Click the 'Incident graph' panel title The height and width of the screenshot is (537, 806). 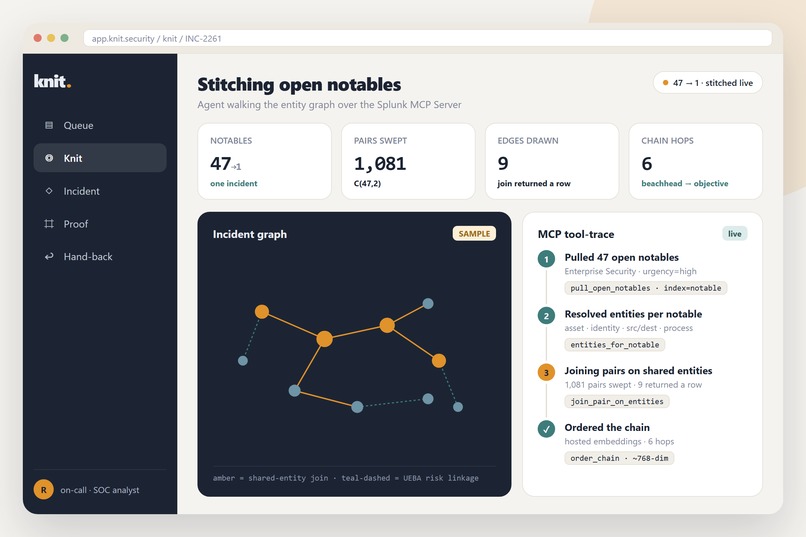[x=250, y=234]
